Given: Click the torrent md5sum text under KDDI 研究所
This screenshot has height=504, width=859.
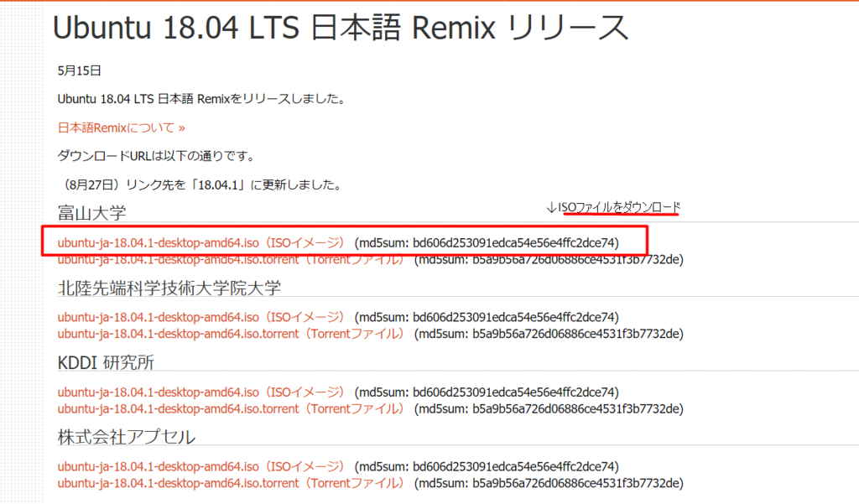Looking at the screenshot, I should (549, 408).
